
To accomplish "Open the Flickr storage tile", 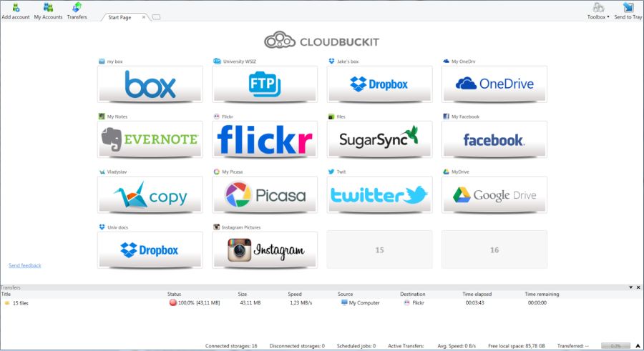I will coord(265,139).
